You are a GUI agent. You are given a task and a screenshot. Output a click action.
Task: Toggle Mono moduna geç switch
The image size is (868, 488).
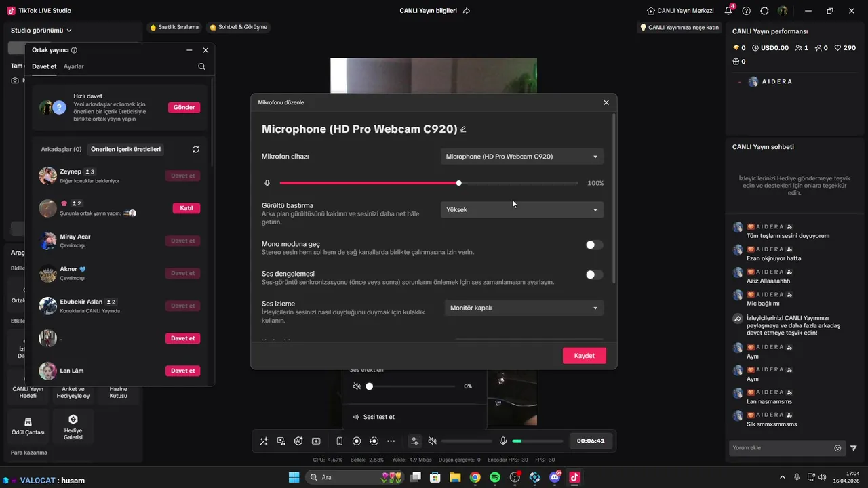[594, 245]
